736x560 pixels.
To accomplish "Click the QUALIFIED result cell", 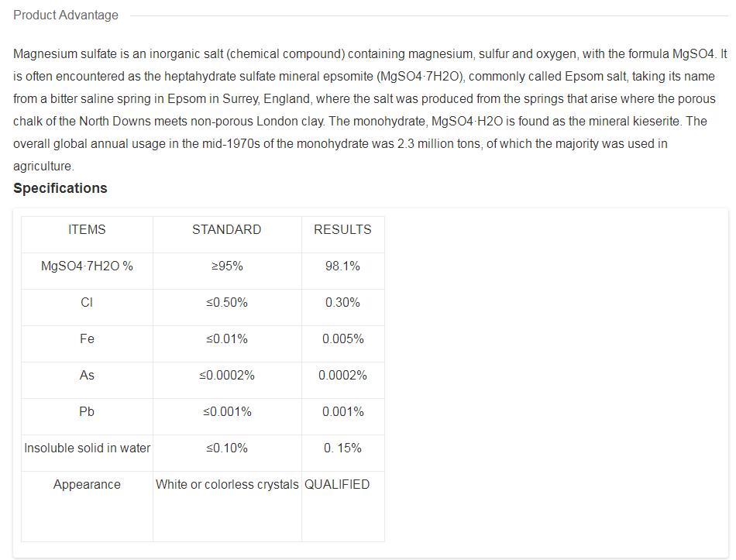I will 337,484.
